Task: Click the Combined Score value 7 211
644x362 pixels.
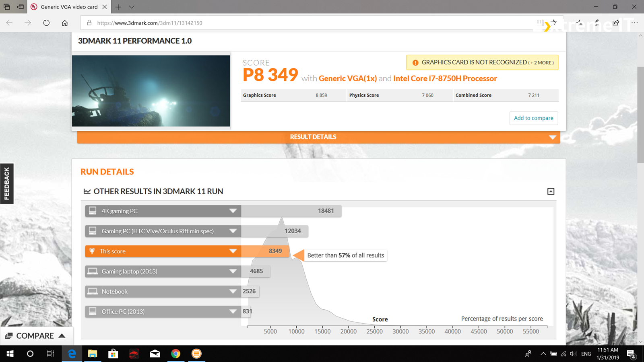Action: click(x=534, y=95)
